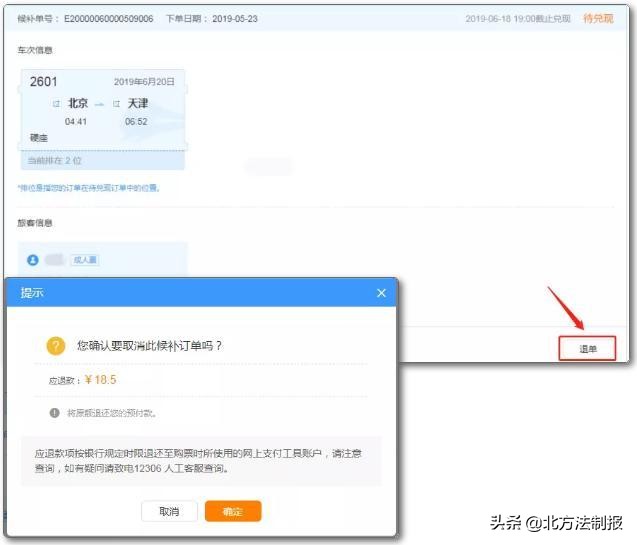Click the yellow question mark icon

pos(56,346)
